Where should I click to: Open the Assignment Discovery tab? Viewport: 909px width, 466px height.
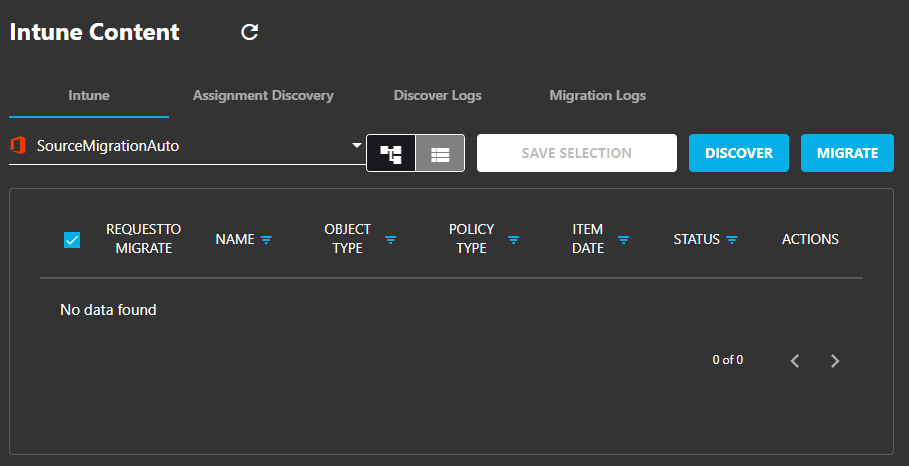263,95
